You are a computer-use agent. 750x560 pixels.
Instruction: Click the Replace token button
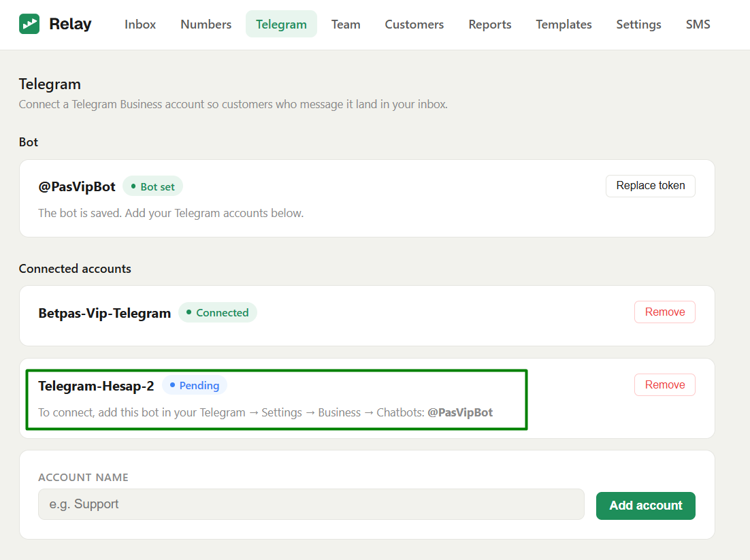click(651, 186)
